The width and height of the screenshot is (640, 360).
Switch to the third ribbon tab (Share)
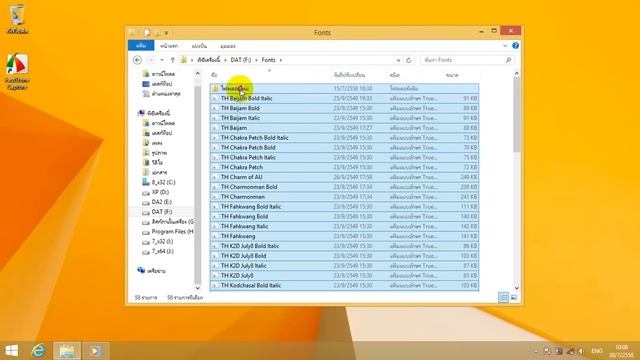(199, 46)
